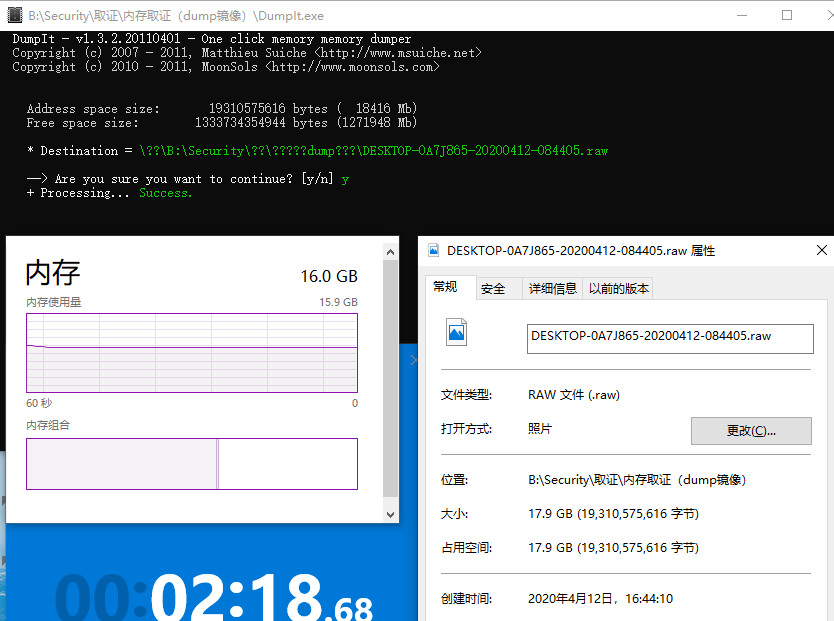The height and width of the screenshot is (621, 834).
Task: Click the 内存组合 composition bar
Action: pos(192,464)
